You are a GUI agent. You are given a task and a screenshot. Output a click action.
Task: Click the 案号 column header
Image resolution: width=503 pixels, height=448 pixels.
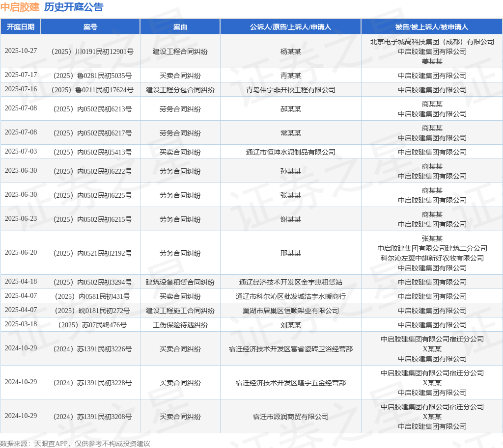(x=90, y=27)
